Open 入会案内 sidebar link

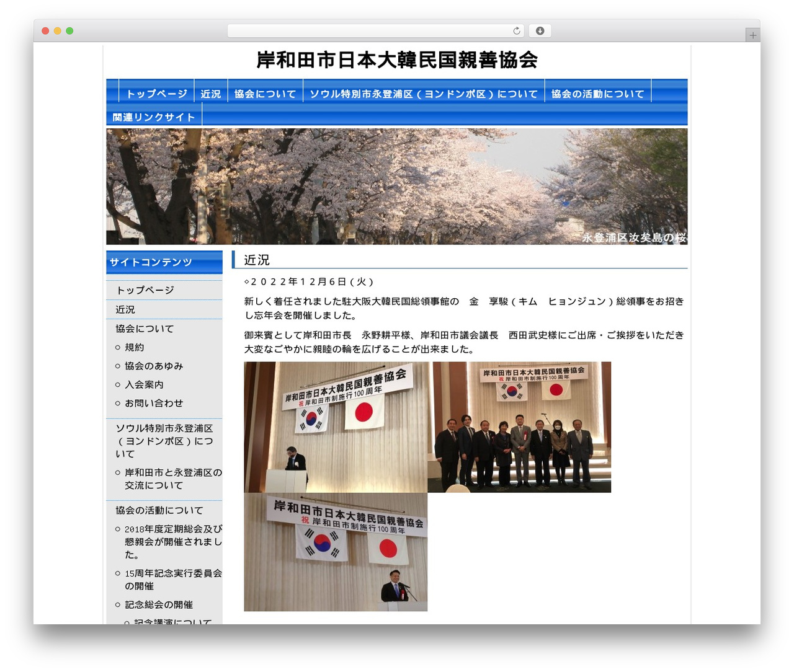145,384
